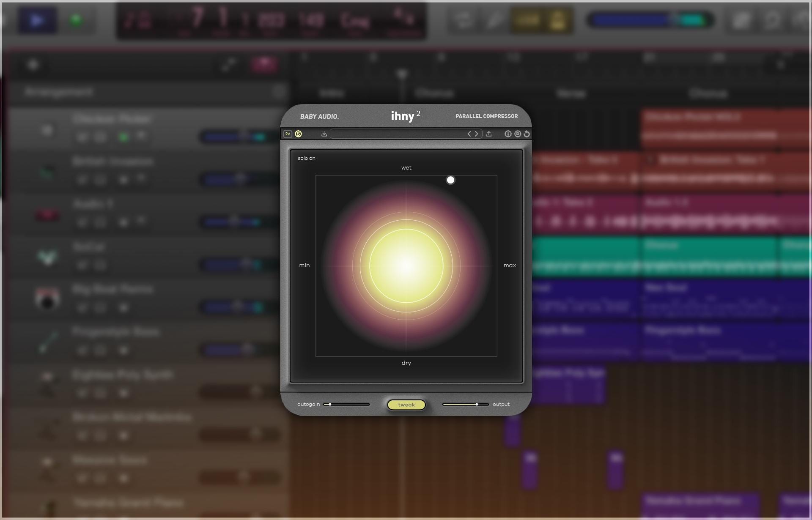This screenshot has width=812, height=520.
Task: Click the glowing center of the compression orb
Action: click(x=406, y=266)
